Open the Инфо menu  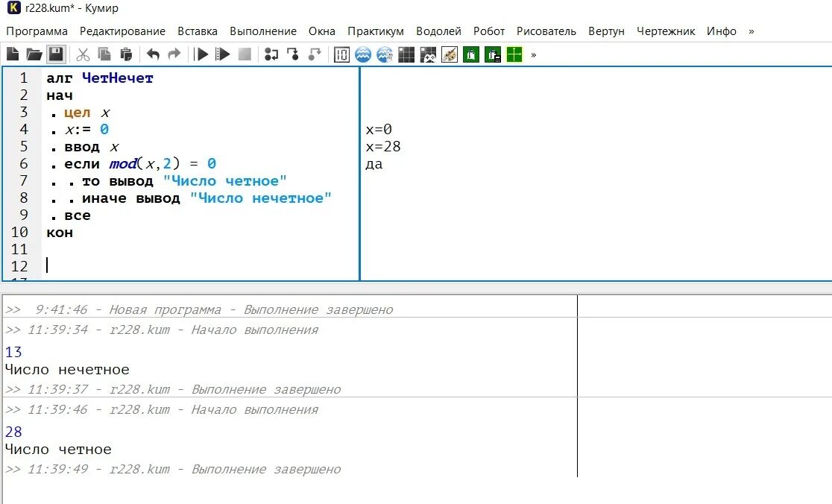(721, 31)
